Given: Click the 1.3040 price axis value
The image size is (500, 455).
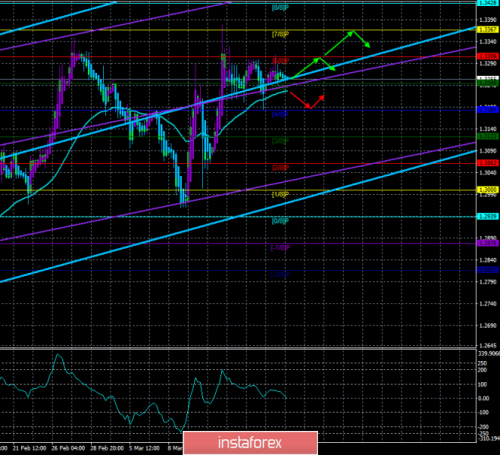Looking at the screenshot, I should tap(488, 173).
